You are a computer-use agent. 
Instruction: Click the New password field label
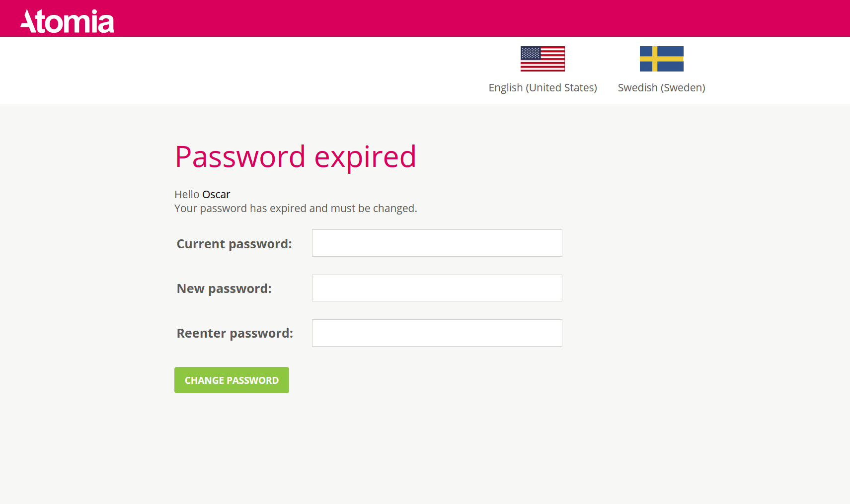coord(224,288)
